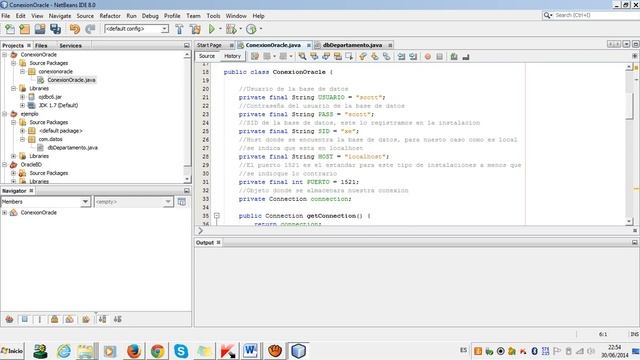Viewport: 640px width, 360px height.
Task: Click the editor vertical scrollbar down arrow
Action: (x=629, y=221)
